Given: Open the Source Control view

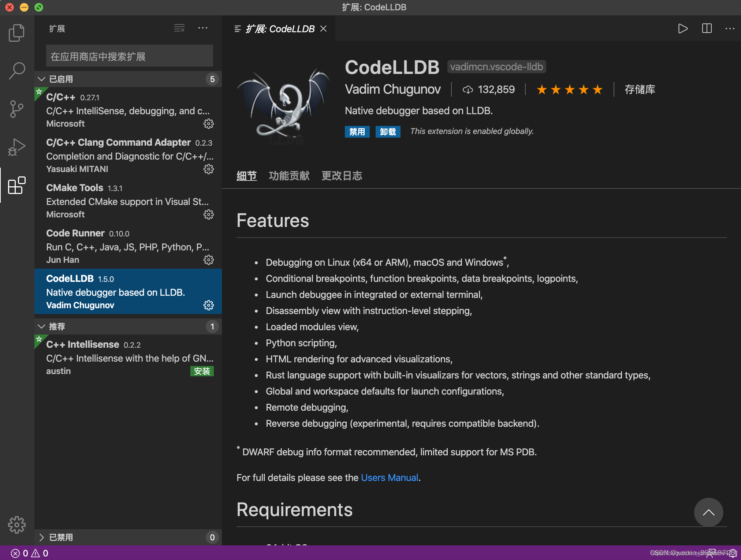Looking at the screenshot, I should pos(16,109).
